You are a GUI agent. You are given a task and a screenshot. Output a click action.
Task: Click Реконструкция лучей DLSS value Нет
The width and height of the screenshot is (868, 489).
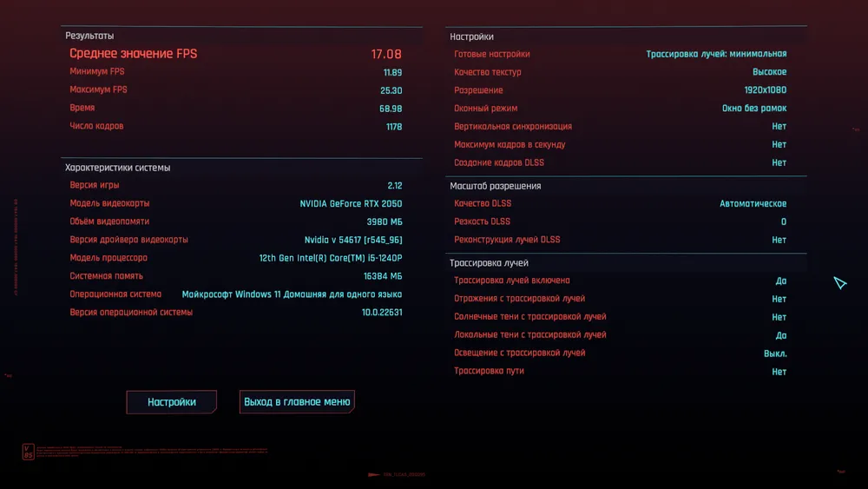[779, 240]
